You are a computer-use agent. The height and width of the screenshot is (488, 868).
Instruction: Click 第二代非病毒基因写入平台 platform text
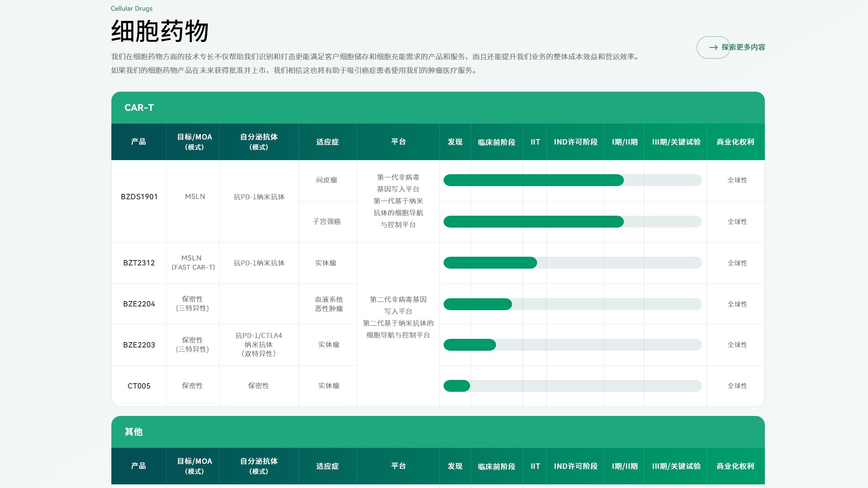pyautogui.click(x=398, y=305)
